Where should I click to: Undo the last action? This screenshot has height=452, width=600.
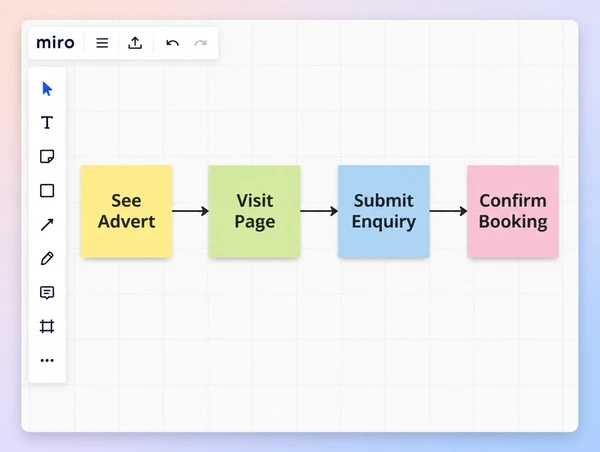(x=173, y=43)
